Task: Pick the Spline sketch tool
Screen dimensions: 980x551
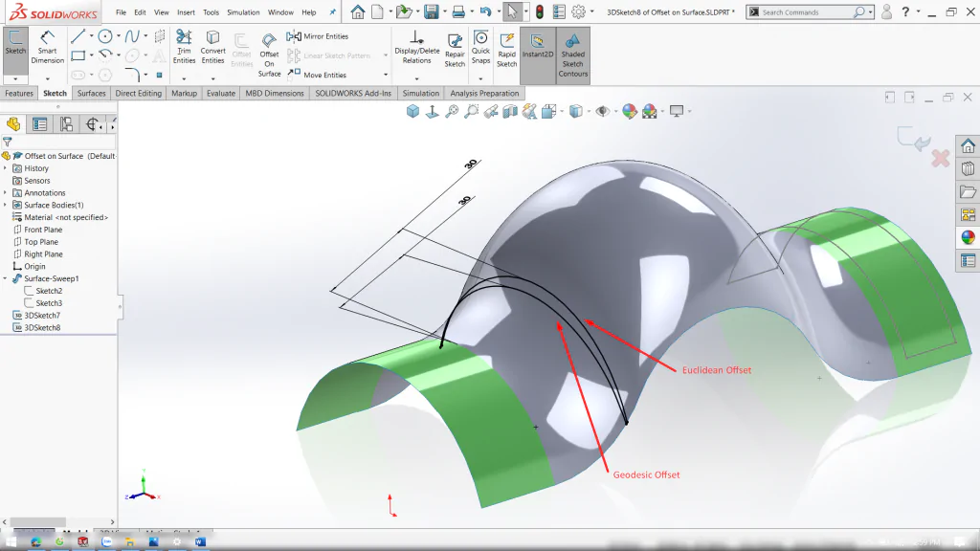Action: (132, 37)
